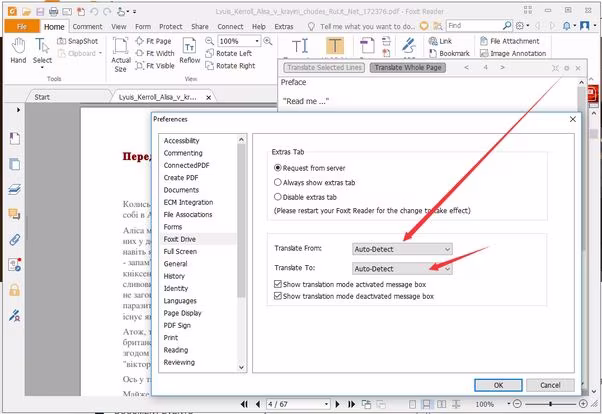Expand the navigation panel arrow
Screen dimensions: 602x414
tap(18, 110)
